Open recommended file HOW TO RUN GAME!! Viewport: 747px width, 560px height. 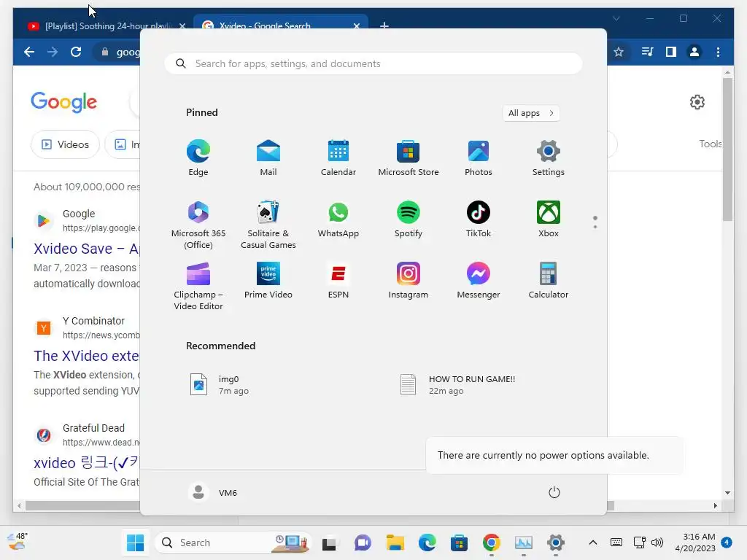click(x=458, y=385)
